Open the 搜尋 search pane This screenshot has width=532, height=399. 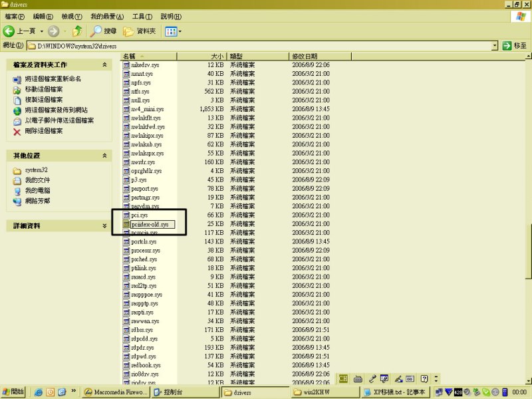tap(103, 31)
